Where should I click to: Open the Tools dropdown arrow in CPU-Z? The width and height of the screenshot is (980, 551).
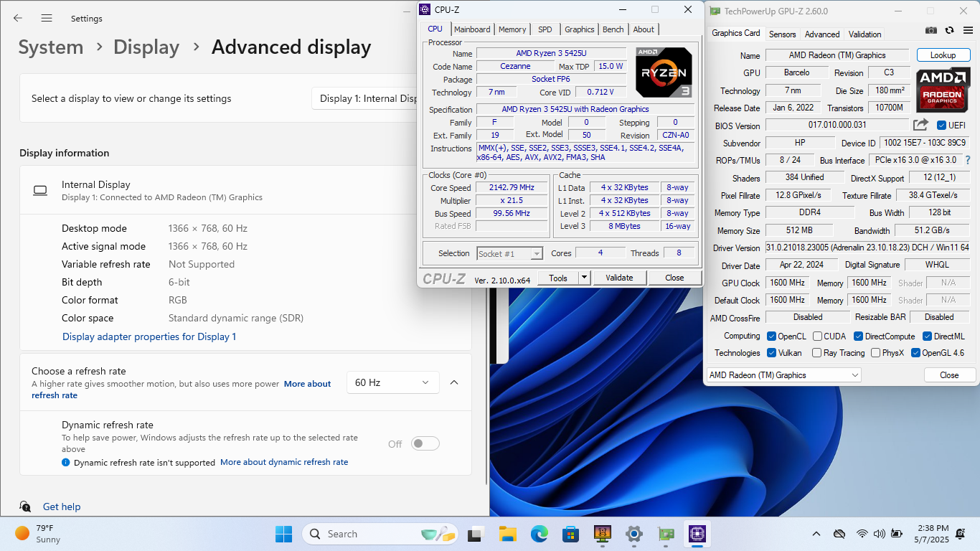tap(584, 278)
